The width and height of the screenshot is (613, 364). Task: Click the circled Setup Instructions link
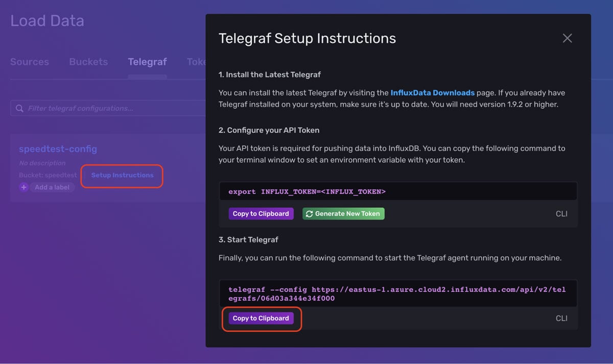click(122, 176)
